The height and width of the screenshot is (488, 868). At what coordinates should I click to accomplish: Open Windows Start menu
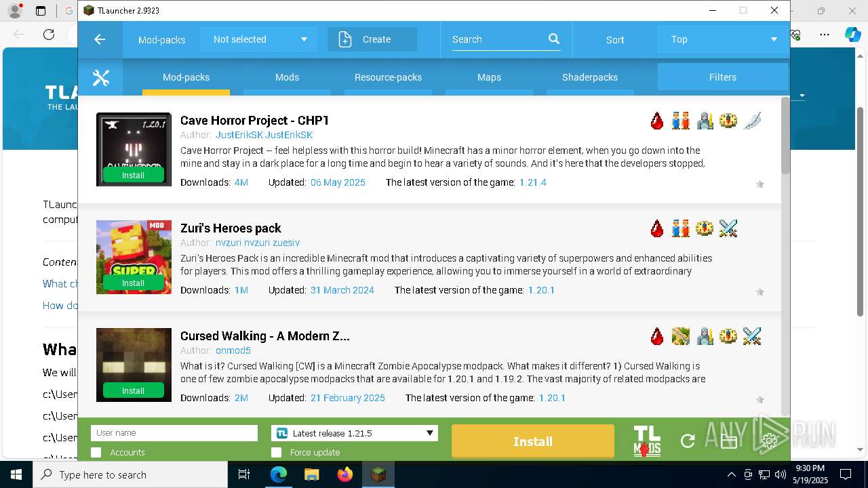(x=16, y=474)
